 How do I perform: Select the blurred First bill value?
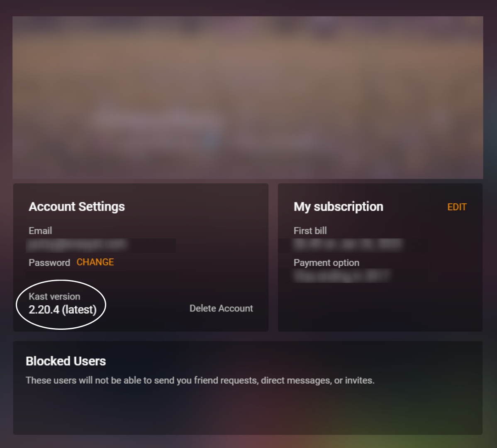348,245
